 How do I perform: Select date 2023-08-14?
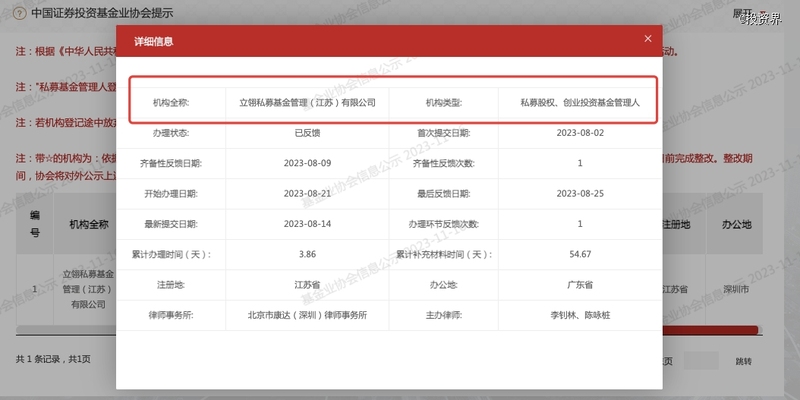tap(307, 223)
